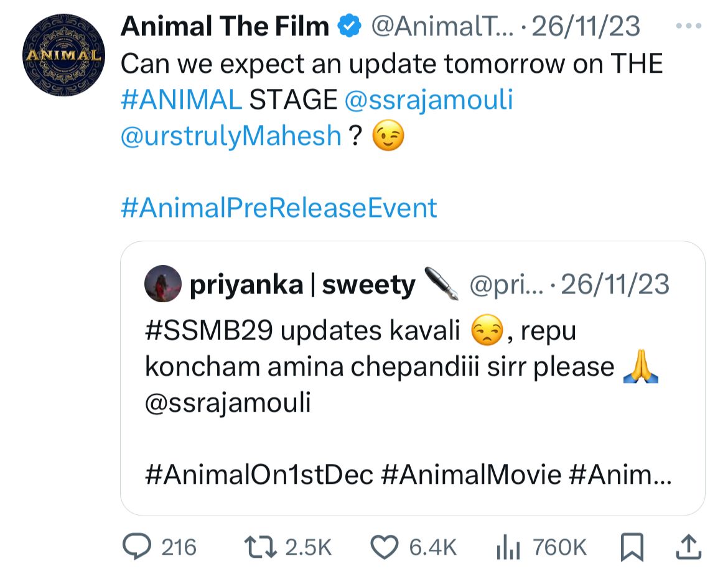This screenshot has height=579, width=728.
Task: View analytics bar chart icon
Action: click(507, 547)
